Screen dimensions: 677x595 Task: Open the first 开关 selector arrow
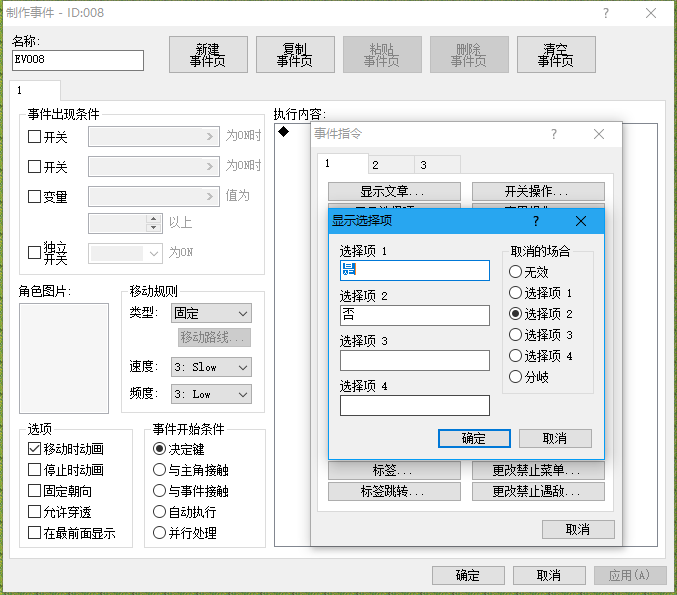click(x=210, y=136)
